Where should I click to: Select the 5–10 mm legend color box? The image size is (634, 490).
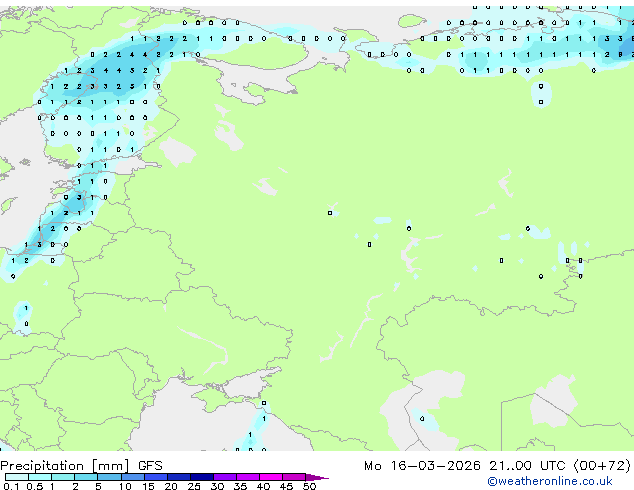click(110, 477)
